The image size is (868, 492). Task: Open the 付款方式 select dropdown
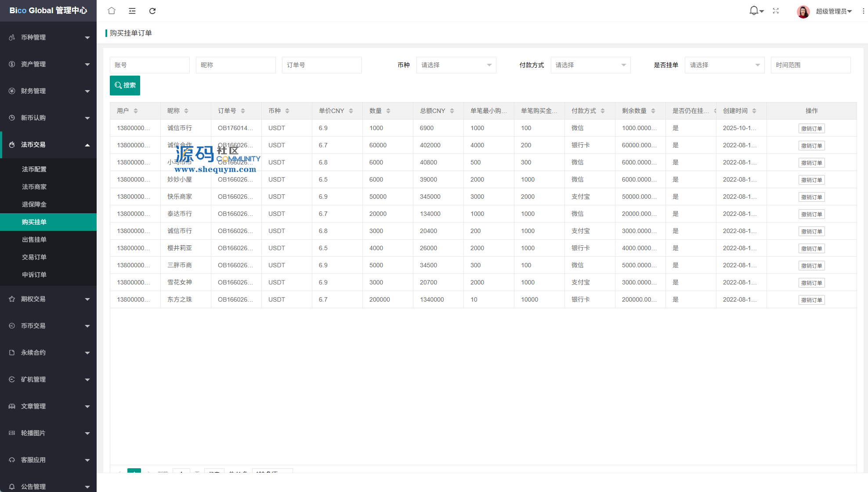(590, 65)
